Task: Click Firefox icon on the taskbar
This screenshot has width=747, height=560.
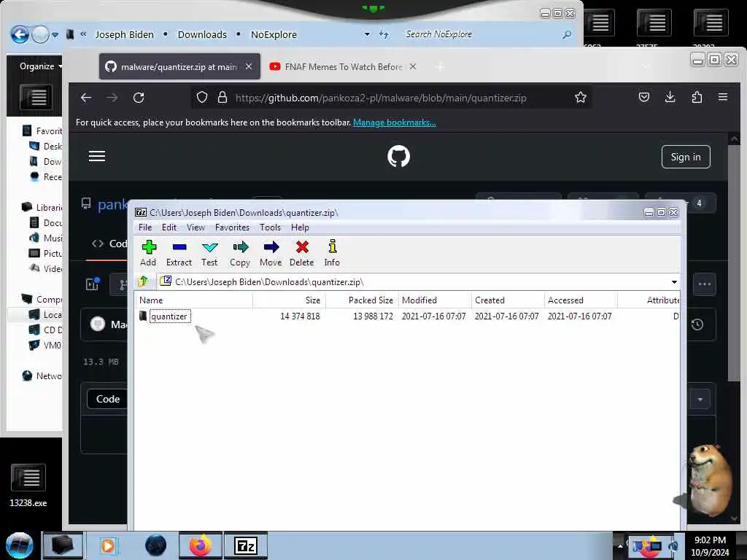Action: (x=201, y=545)
